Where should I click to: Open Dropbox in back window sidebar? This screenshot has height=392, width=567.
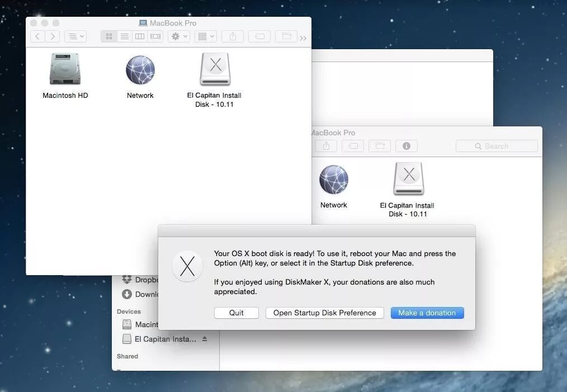[140, 280]
